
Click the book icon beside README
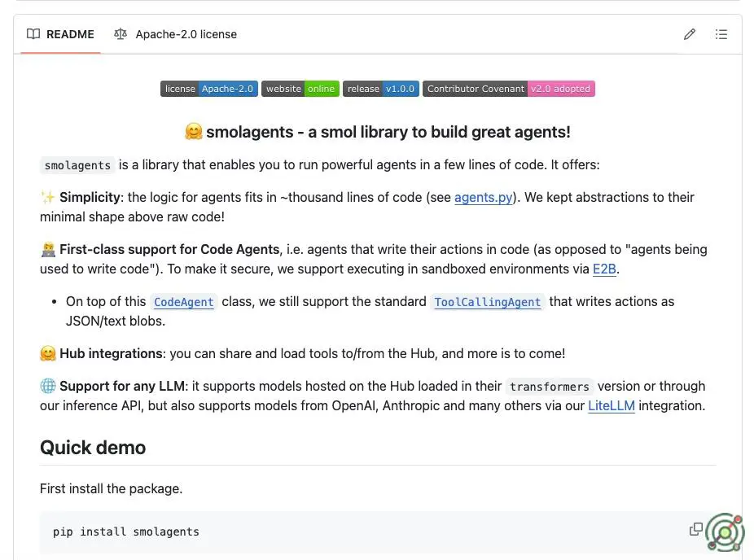click(x=33, y=34)
